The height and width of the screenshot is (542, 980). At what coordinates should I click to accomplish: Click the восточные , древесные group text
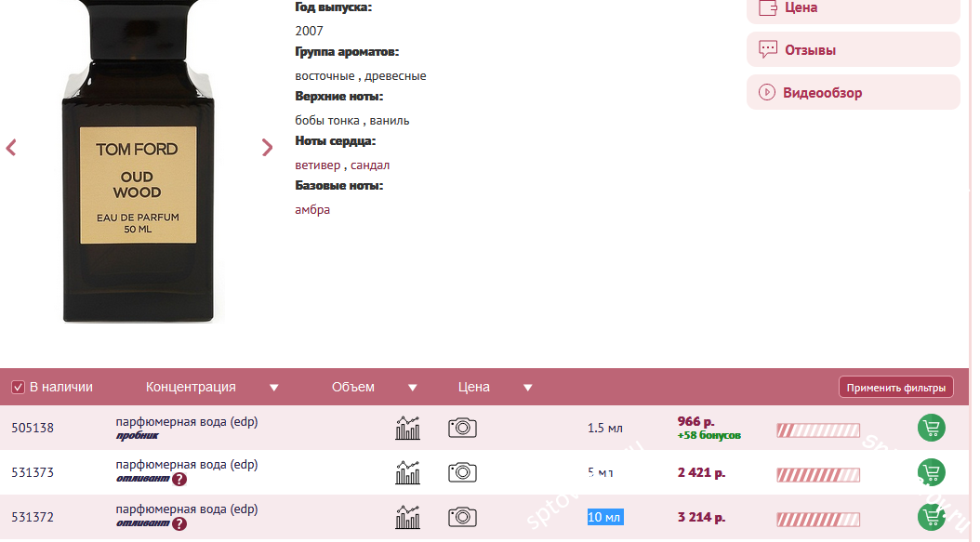(361, 75)
